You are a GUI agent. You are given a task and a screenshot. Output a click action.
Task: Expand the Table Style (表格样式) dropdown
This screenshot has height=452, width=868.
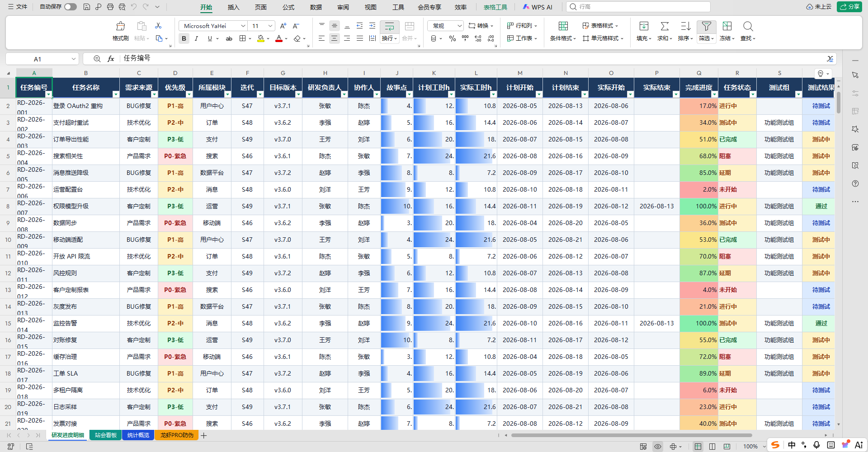coord(600,26)
